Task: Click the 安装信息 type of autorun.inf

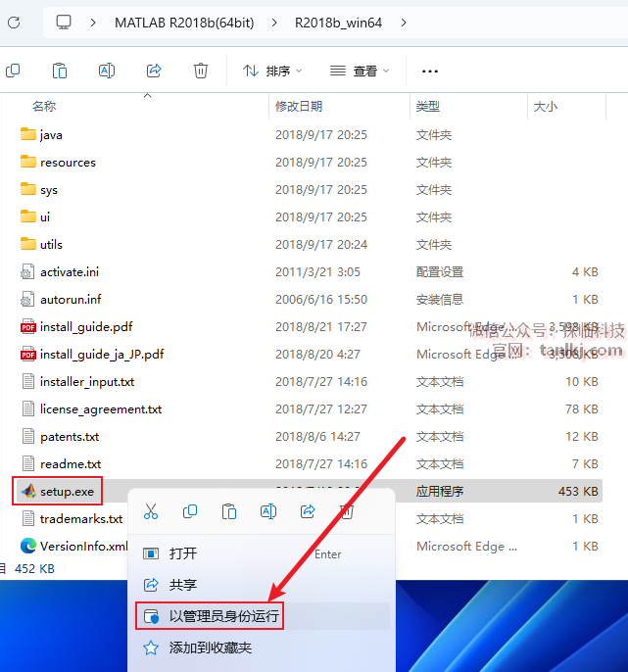Action: pos(440,300)
